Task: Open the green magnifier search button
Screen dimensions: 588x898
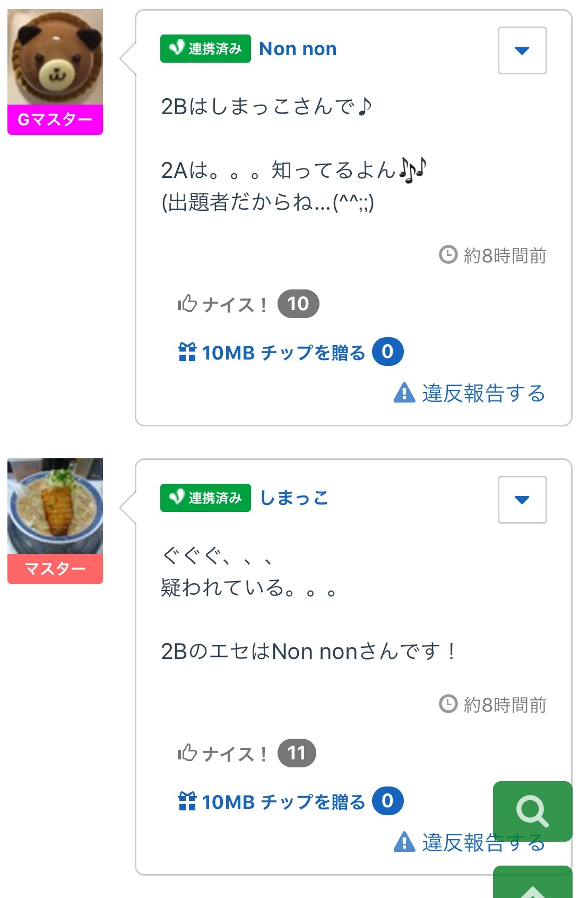Action: [532, 811]
